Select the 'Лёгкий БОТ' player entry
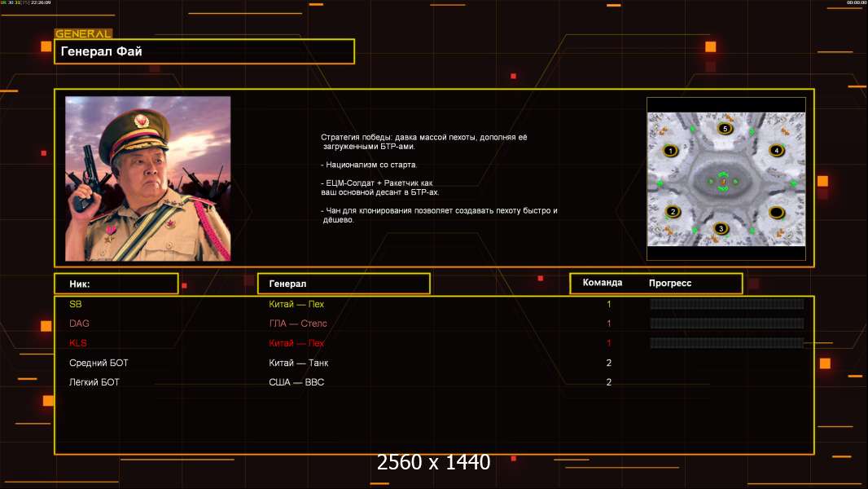 tap(94, 382)
